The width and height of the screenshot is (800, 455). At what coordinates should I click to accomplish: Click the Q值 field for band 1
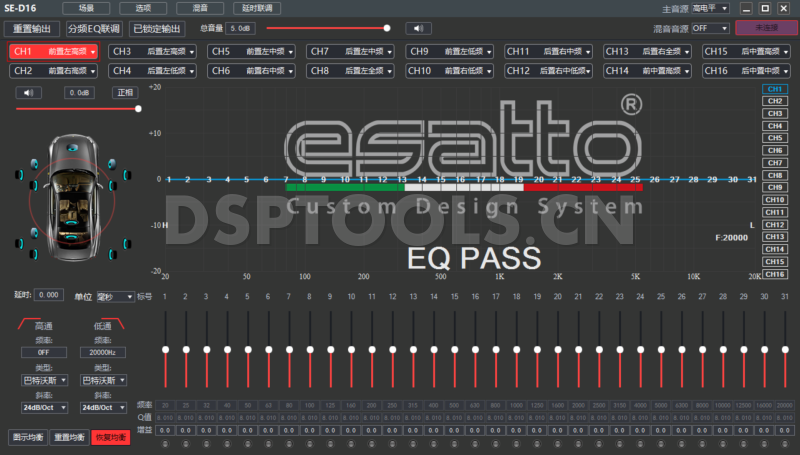[165, 418]
